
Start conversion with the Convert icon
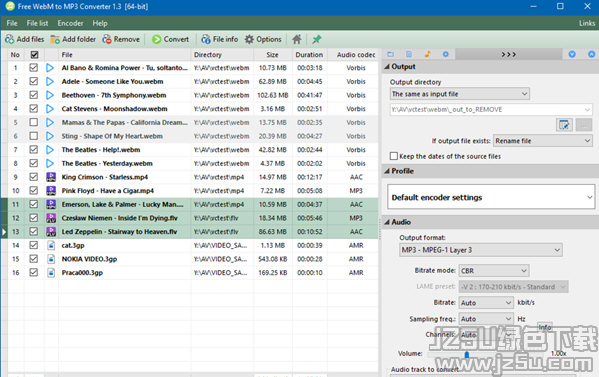[156, 39]
